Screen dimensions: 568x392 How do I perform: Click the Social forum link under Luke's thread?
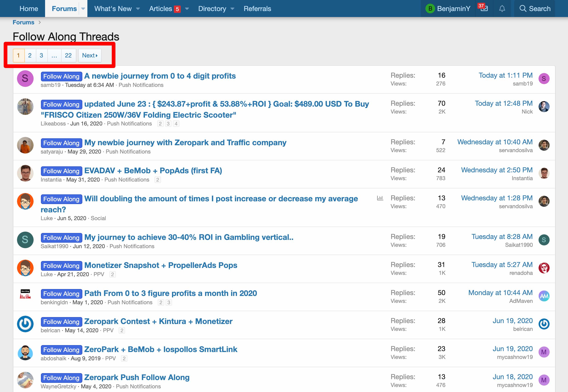(98, 218)
